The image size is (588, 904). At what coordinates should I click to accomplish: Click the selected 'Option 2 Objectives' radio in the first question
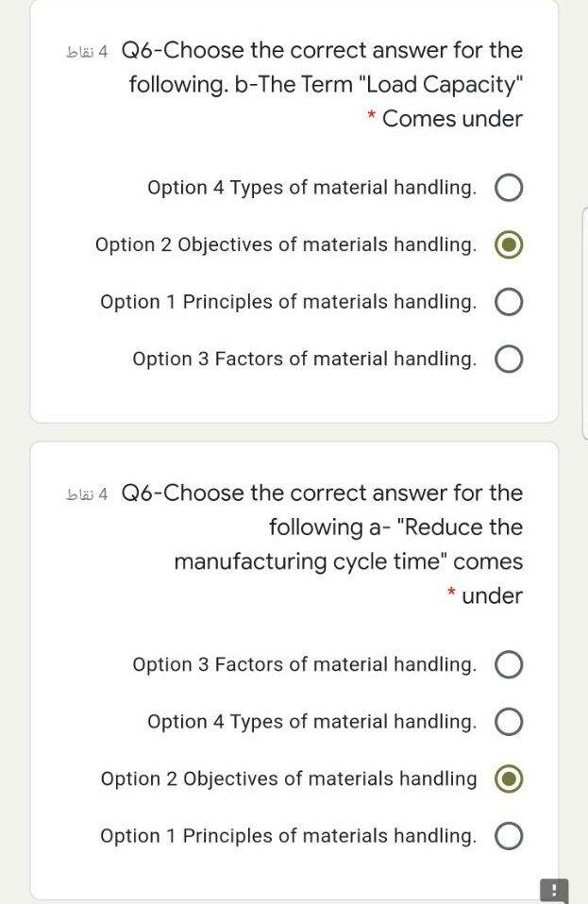pos(508,243)
